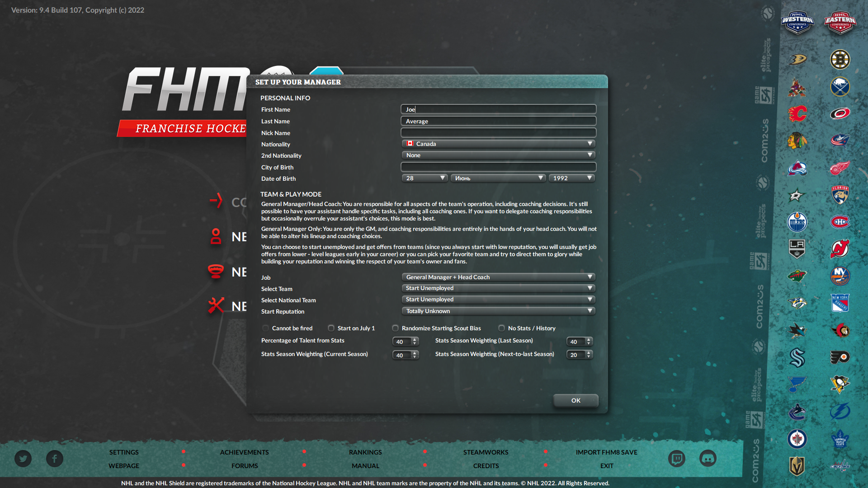Expand the Job dropdown
This screenshot has width=868, height=488.
pyautogui.click(x=498, y=277)
